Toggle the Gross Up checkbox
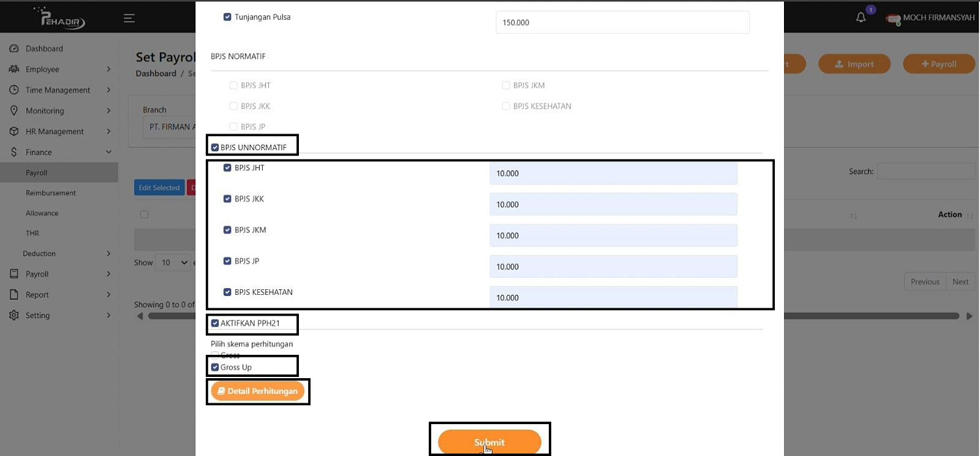Image resolution: width=980 pixels, height=456 pixels. pos(215,368)
